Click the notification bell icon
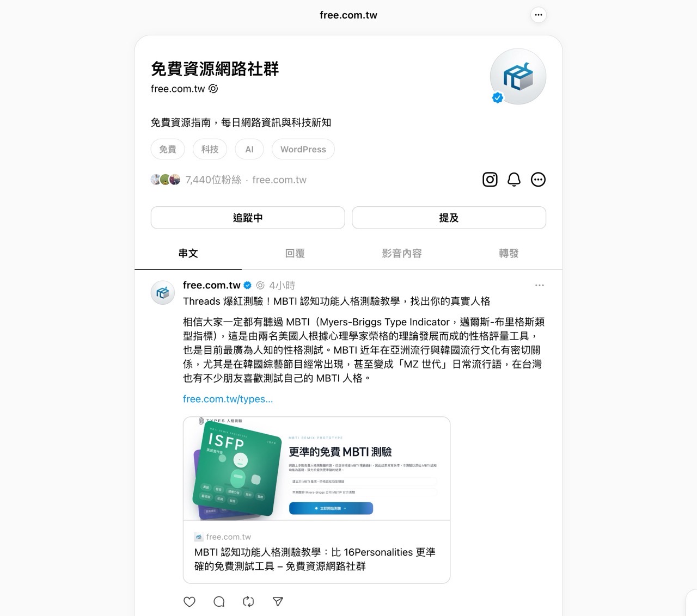 [513, 180]
